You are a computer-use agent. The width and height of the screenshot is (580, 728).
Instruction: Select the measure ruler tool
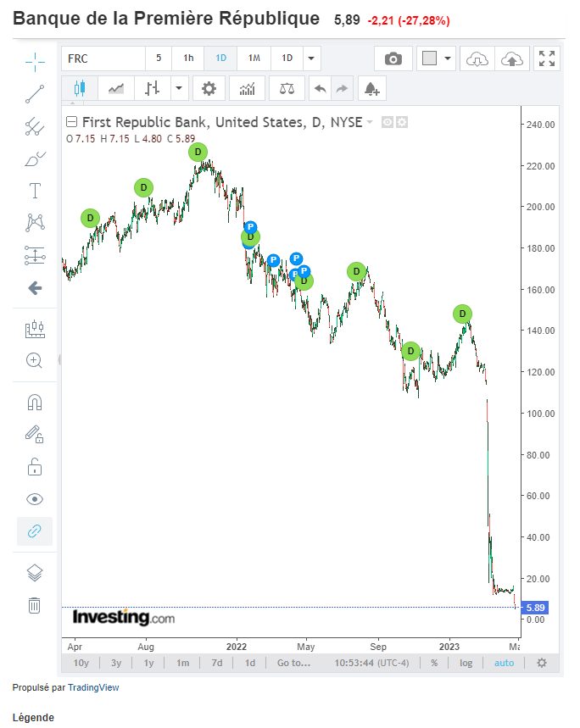click(x=35, y=329)
